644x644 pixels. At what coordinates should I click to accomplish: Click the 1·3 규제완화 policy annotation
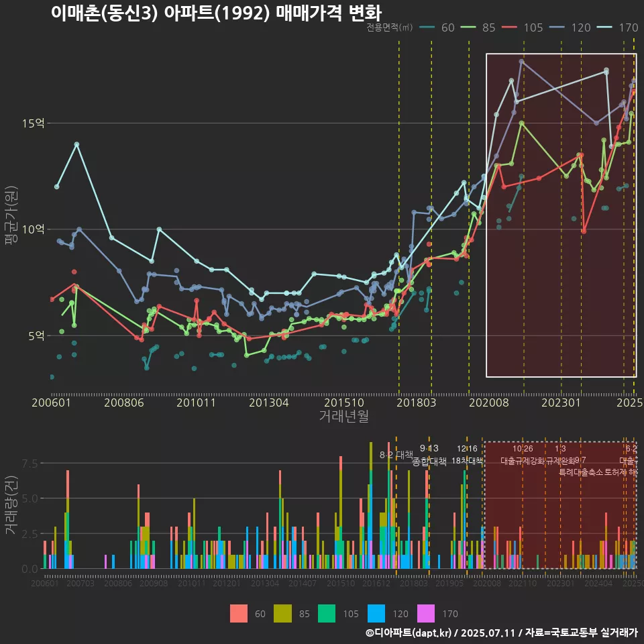point(561,455)
